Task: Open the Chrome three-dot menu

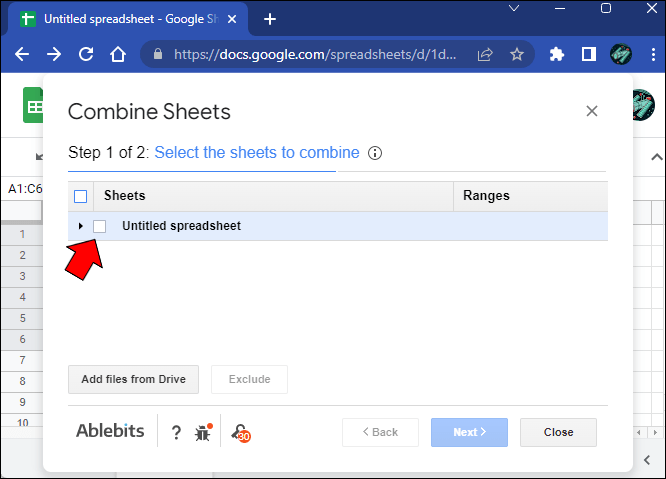Action: pyautogui.click(x=651, y=54)
